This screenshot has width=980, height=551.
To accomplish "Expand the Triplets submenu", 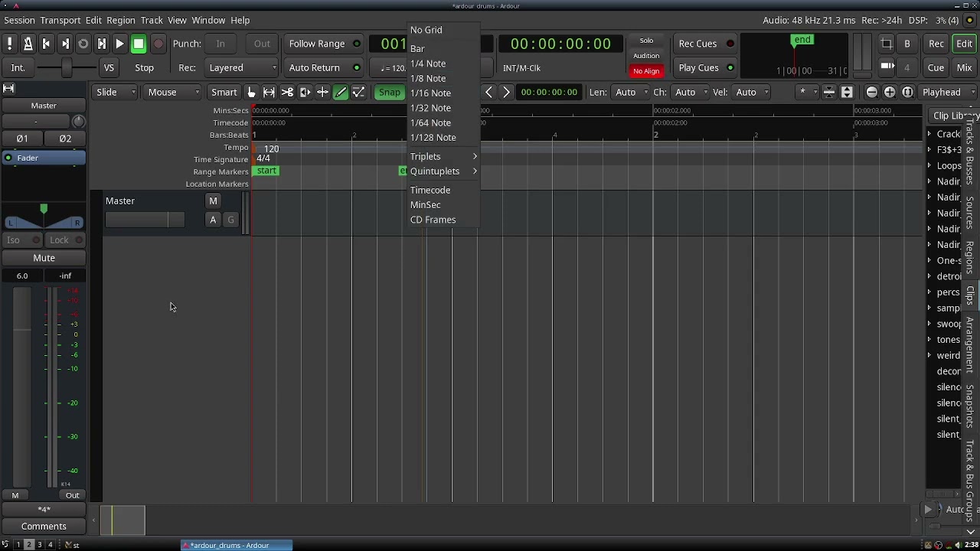I will coord(443,156).
